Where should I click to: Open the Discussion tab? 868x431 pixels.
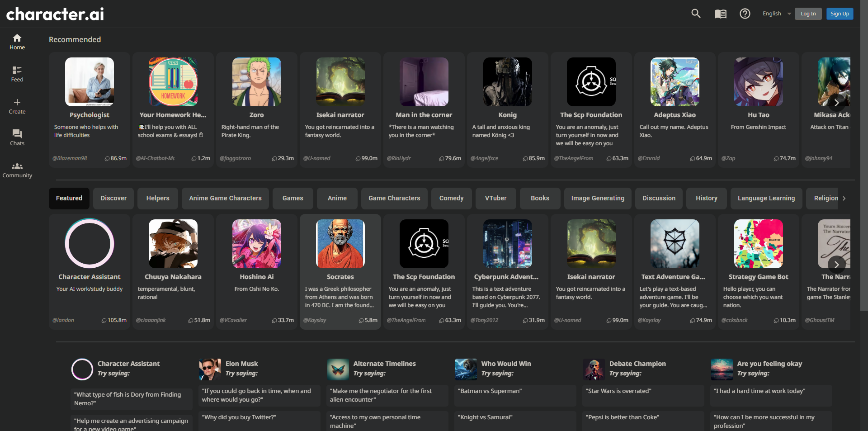[x=659, y=199]
